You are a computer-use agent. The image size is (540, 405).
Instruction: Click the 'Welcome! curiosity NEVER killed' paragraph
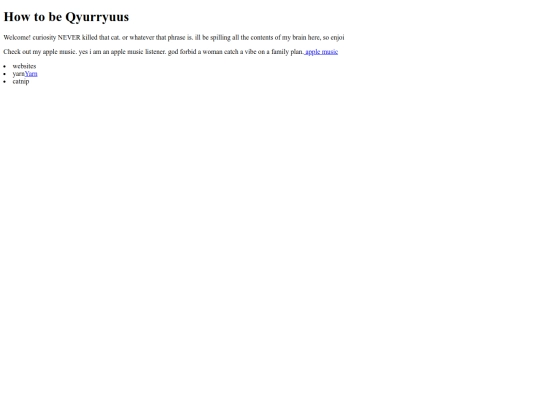click(174, 38)
